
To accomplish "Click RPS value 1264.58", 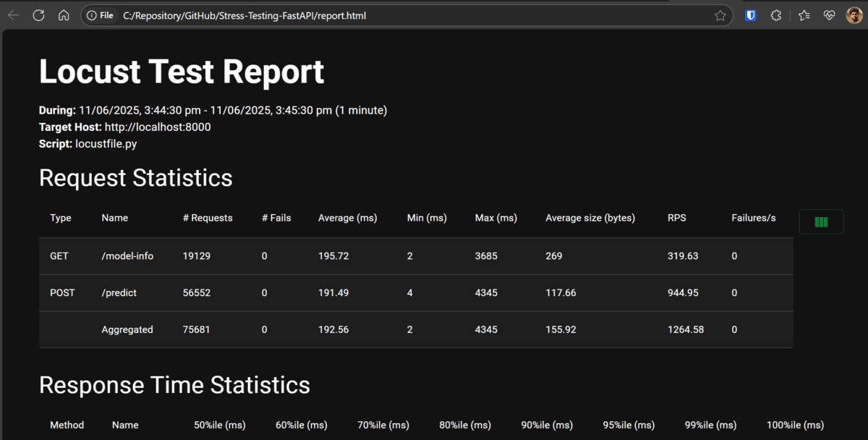I will click(x=686, y=330).
